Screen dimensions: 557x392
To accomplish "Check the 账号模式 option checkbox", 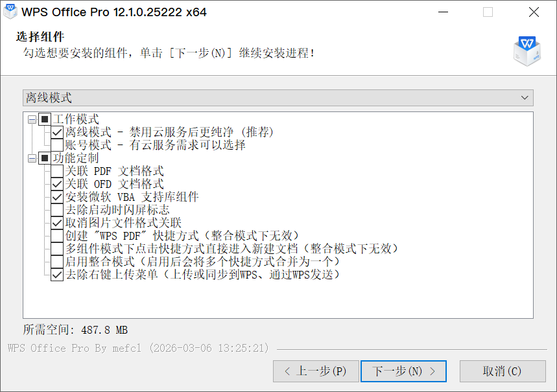I will point(57,145).
